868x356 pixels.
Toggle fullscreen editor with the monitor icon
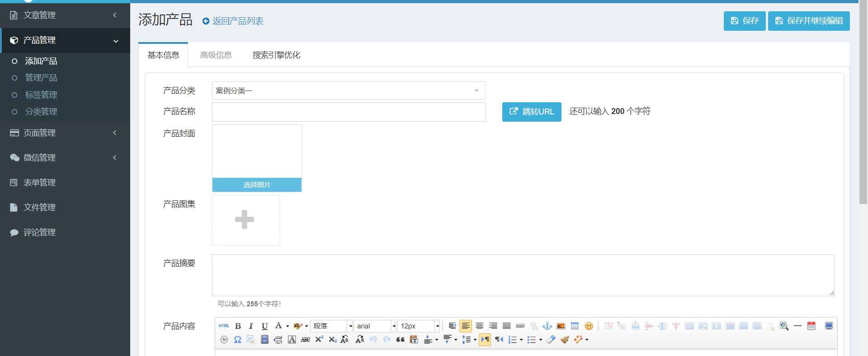pos(829,326)
